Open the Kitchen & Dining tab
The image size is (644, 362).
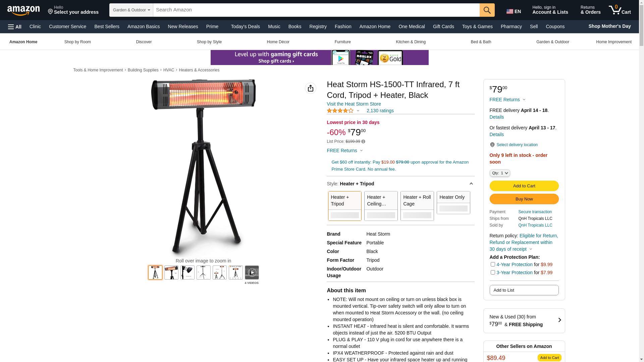click(411, 42)
